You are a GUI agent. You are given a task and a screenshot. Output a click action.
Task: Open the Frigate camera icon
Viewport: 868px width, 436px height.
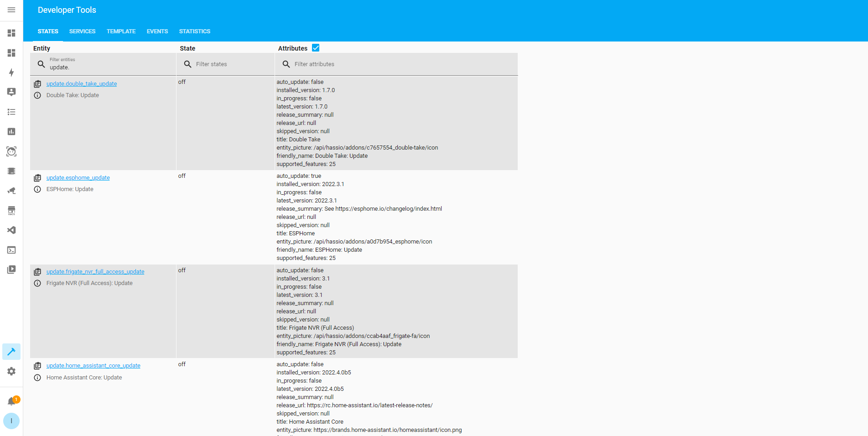tap(11, 191)
